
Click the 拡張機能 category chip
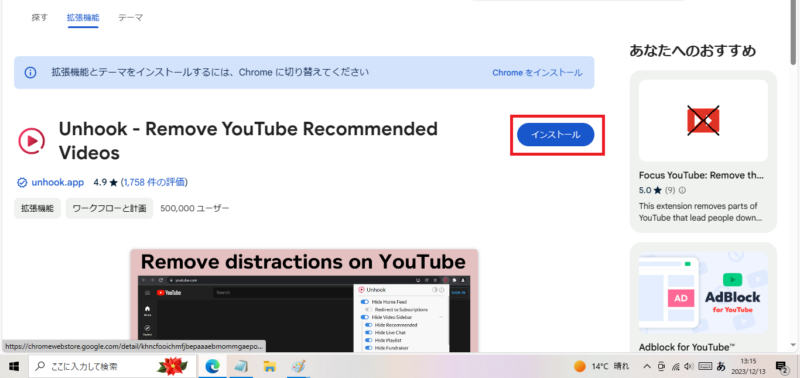coord(37,208)
